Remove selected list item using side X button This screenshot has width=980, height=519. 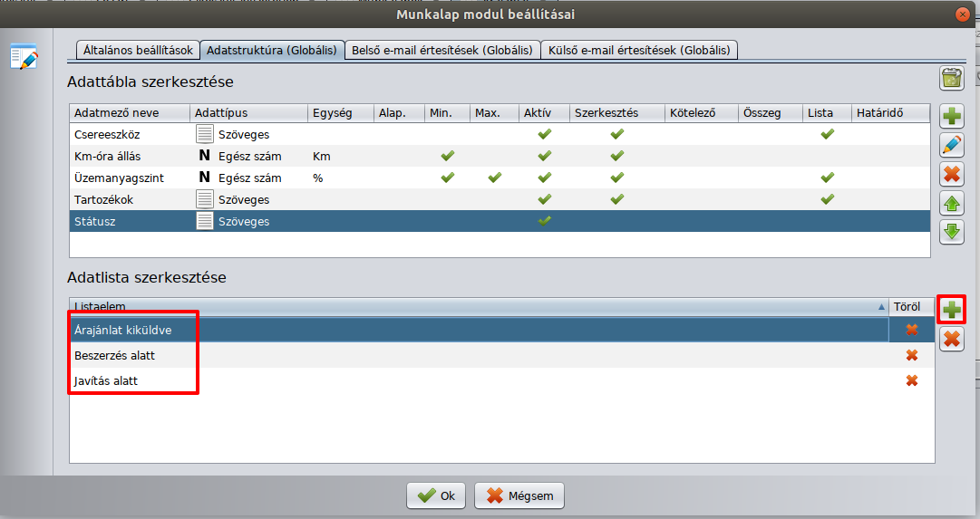click(x=951, y=339)
